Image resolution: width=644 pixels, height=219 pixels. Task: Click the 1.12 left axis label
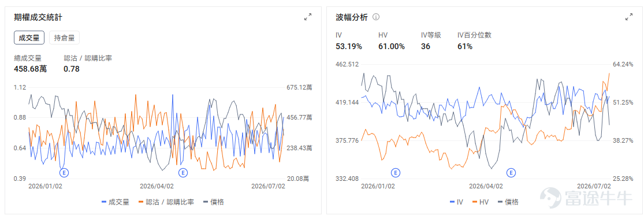pyautogui.click(x=20, y=87)
